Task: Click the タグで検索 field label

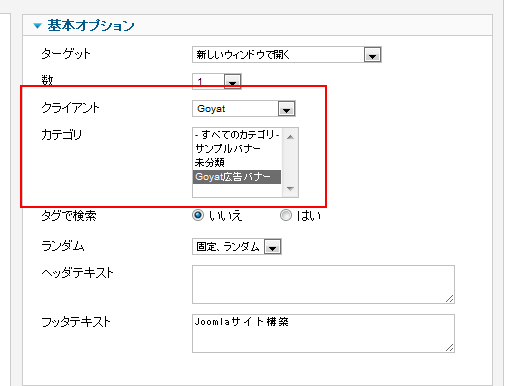Action: [x=69, y=216]
